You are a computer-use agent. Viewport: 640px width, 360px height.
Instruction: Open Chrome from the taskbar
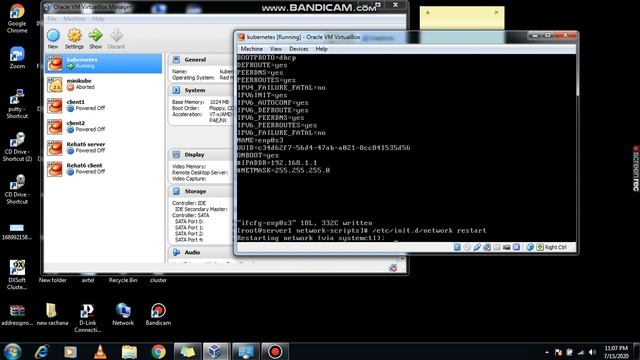[x=158, y=351]
